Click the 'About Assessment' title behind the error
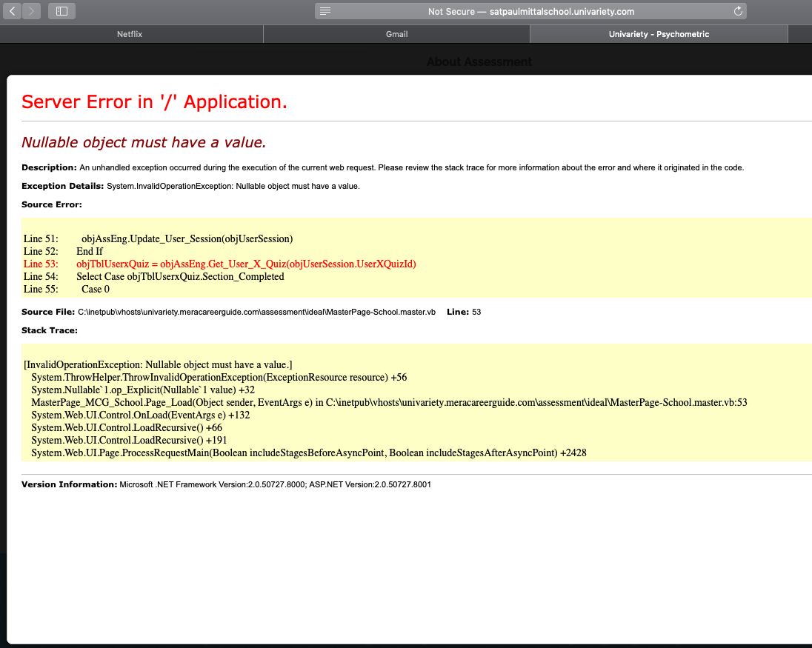The width and height of the screenshot is (812, 648). pos(479,61)
